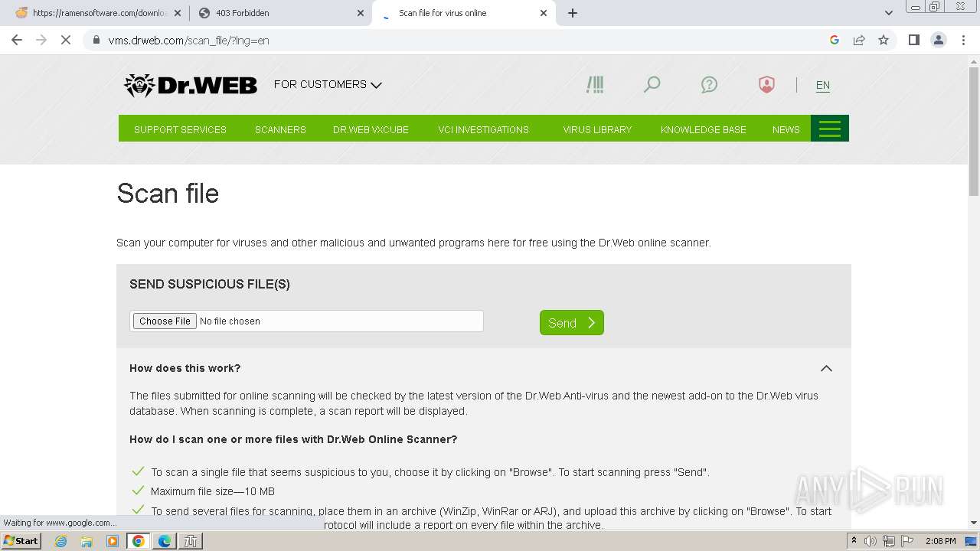This screenshot has width=980, height=551.
Task: Open the green hamburger menu
Action: click(x=830, y=129)
